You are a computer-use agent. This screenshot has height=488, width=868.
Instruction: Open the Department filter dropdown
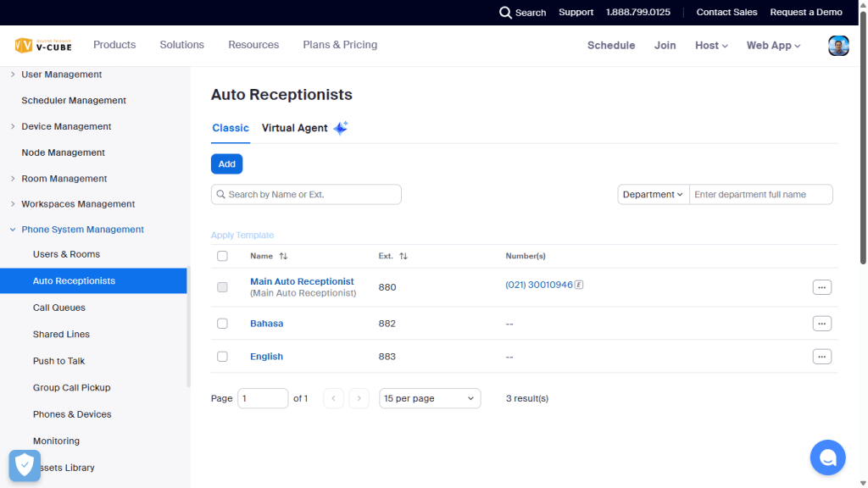(653, 195)
